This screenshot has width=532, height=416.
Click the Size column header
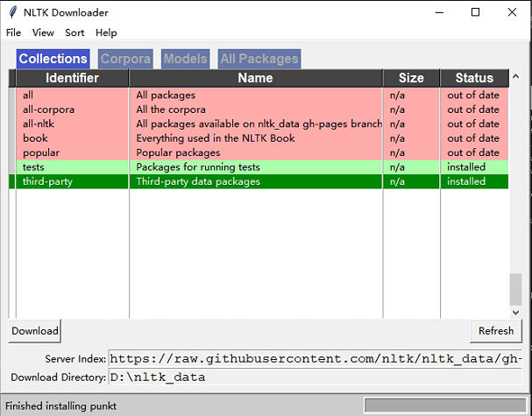[x=411, y=78]
